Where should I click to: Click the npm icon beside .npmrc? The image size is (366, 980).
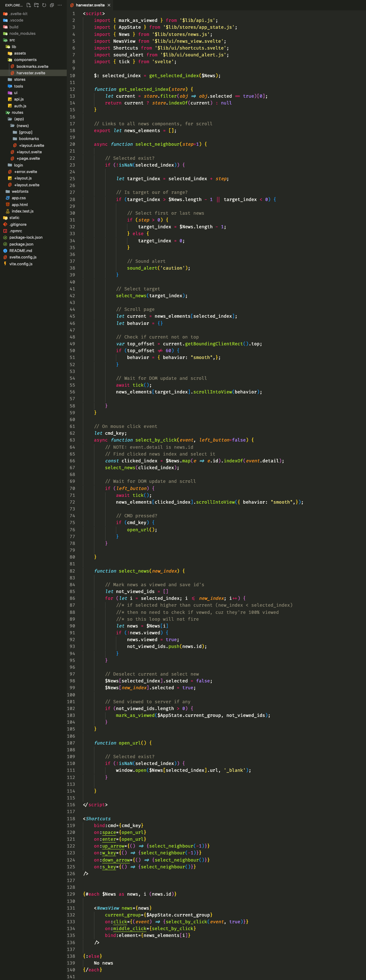coord(5,231)
